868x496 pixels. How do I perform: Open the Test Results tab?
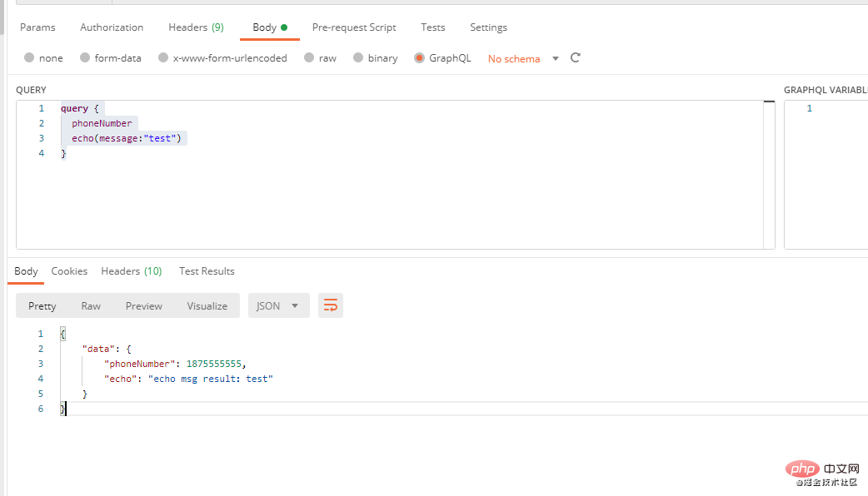click(207, 271)
